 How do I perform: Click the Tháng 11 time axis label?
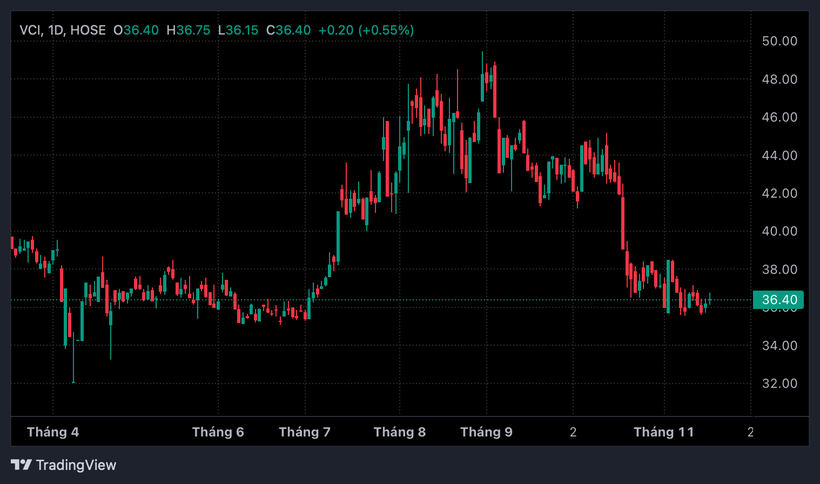click(x=664, y=432)
